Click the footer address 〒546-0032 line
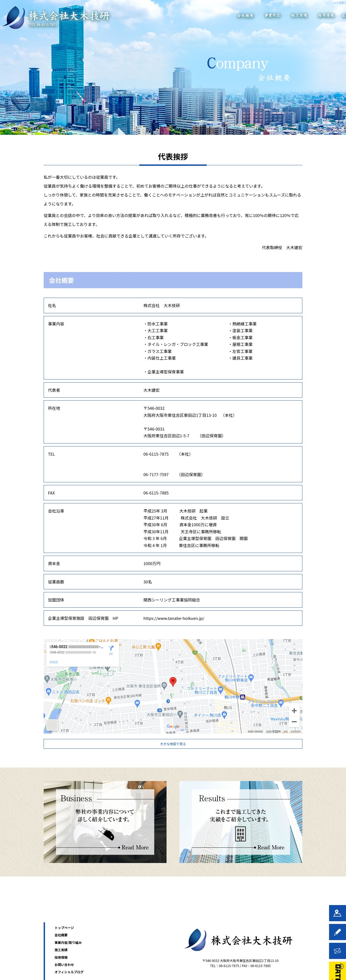 point(240,961)
